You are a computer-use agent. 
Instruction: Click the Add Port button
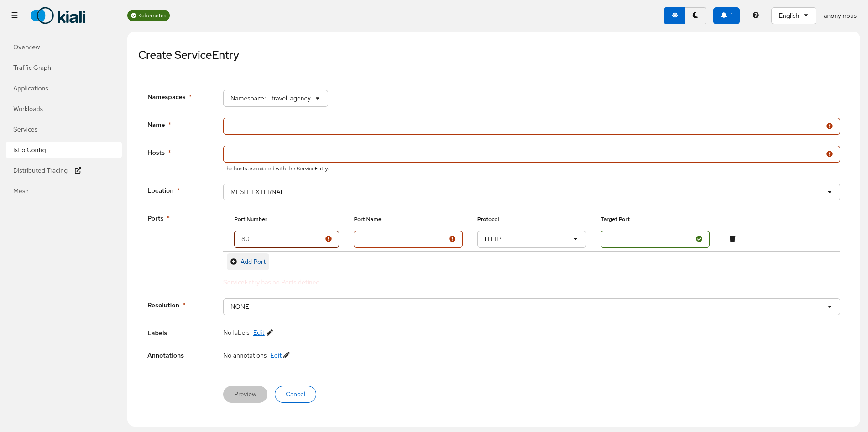248,262
